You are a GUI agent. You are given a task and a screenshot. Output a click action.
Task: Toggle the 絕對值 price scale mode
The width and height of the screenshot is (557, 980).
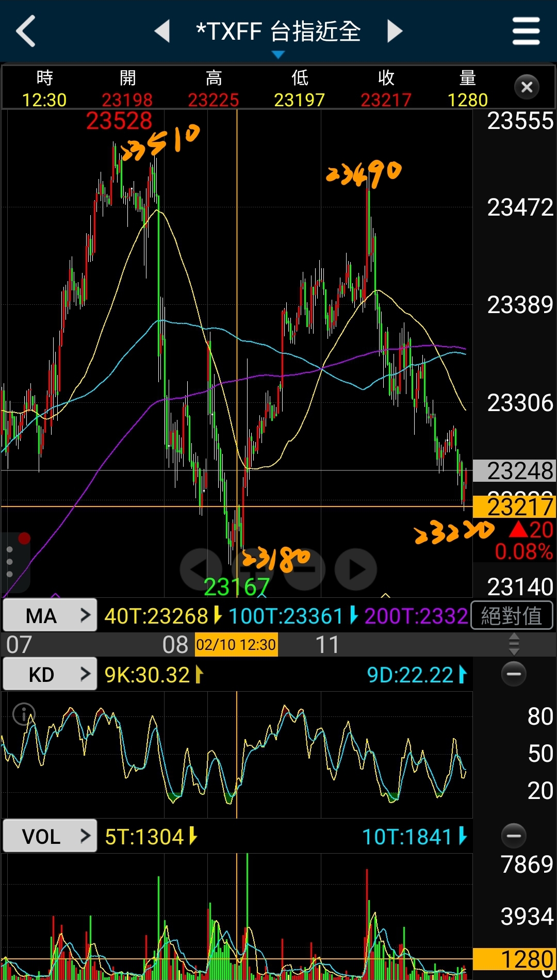click(512, 616)
